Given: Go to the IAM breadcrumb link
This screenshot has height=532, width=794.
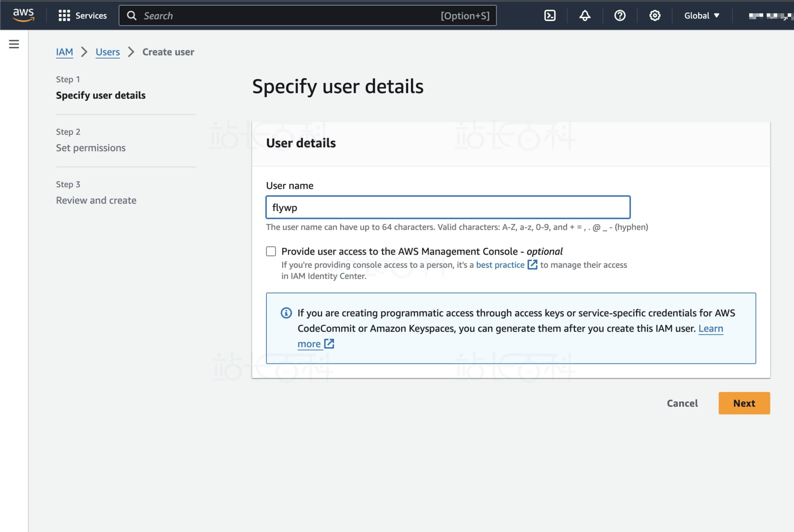Looking at the screenshot, I should [x=64, y=52].
